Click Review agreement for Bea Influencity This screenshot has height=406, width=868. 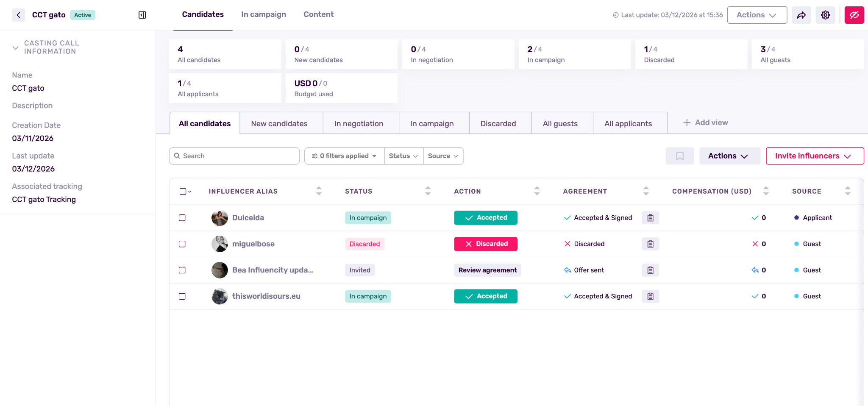tap(487, 270)
